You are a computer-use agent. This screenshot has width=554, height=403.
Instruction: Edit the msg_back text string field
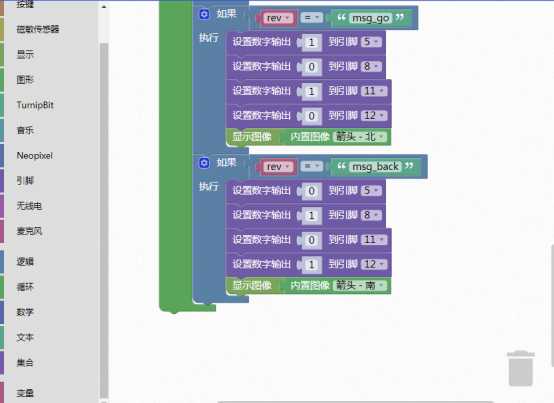tap(375, 166)
